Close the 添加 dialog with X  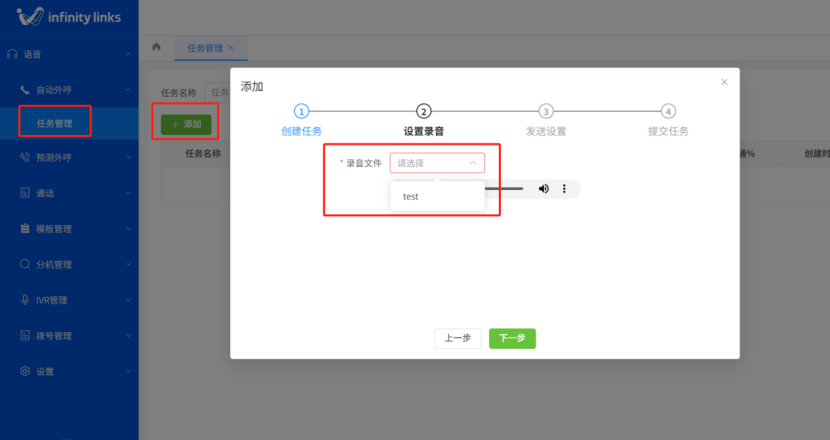point(724,82)
